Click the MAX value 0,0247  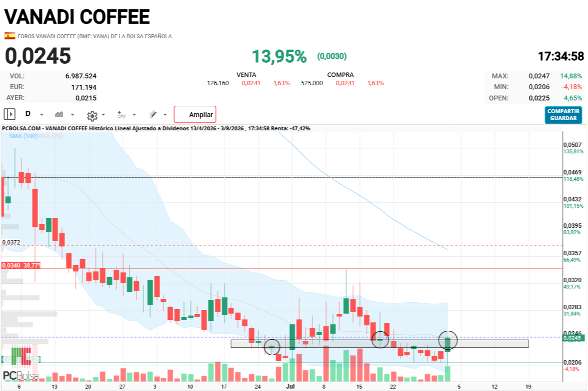[539, 76]
